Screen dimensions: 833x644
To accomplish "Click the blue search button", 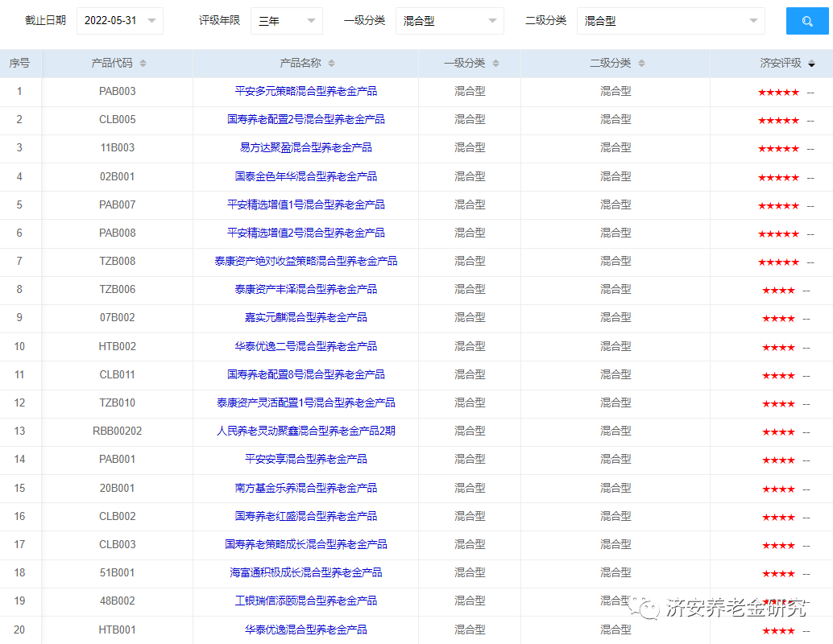I will point(807,21).
